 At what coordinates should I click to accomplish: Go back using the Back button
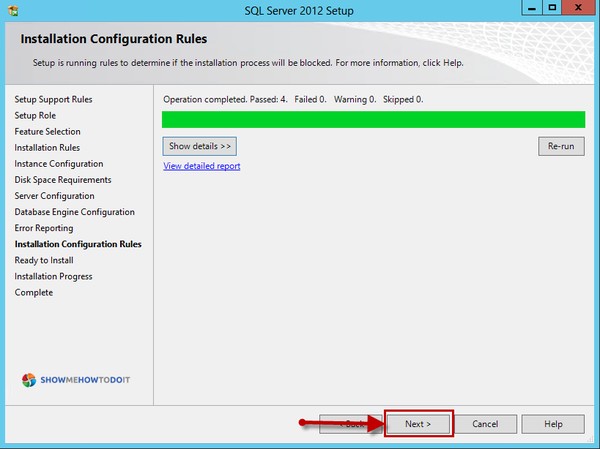(x=351, y=424)
